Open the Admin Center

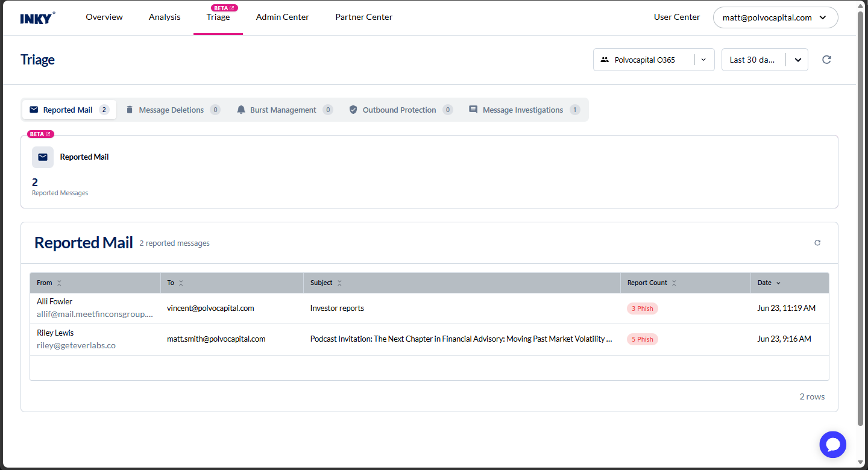283,17
